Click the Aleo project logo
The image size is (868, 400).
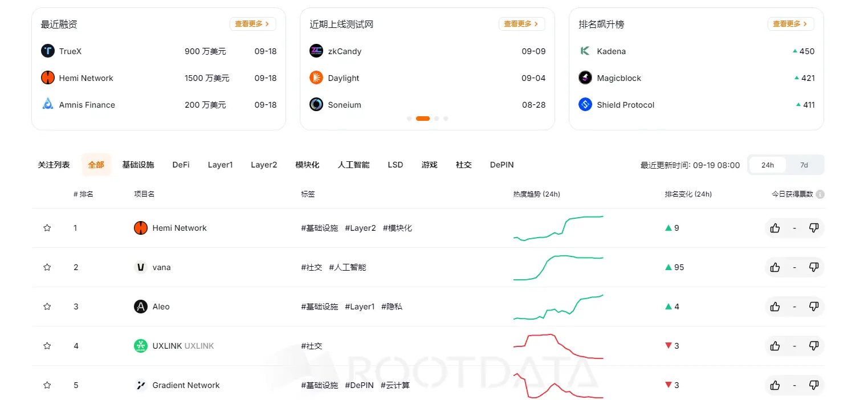pos(140,306)
